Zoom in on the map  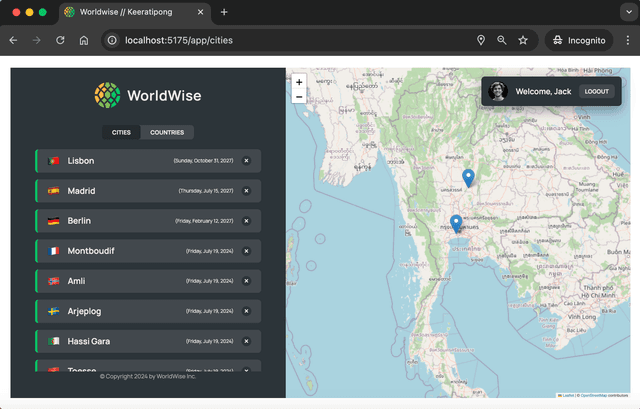299,82
